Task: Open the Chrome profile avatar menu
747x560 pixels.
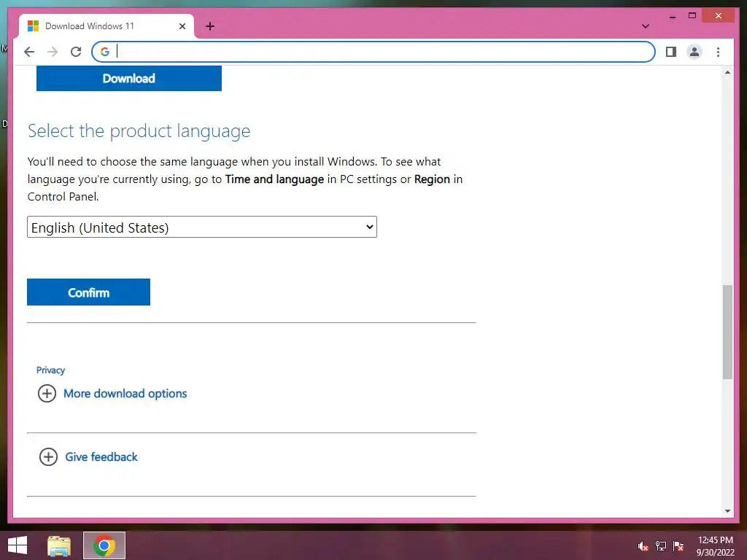Action: click(x=694, y=52)
